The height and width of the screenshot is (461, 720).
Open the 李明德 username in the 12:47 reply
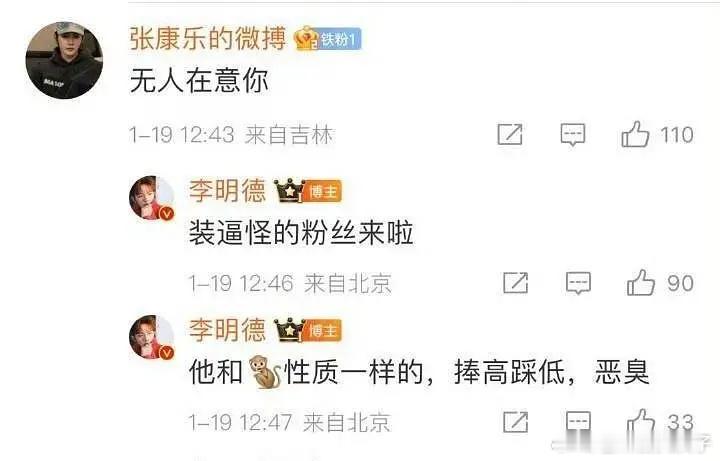(x=228, y=329)
